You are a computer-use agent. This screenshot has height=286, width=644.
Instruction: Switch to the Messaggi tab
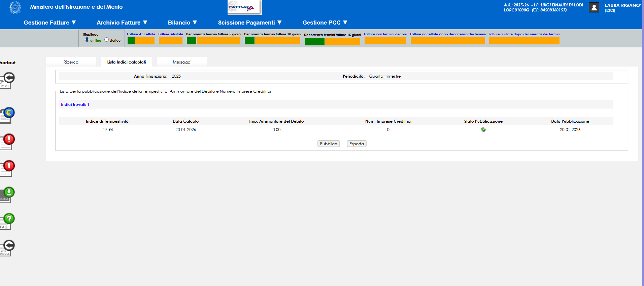pos(182,62)
